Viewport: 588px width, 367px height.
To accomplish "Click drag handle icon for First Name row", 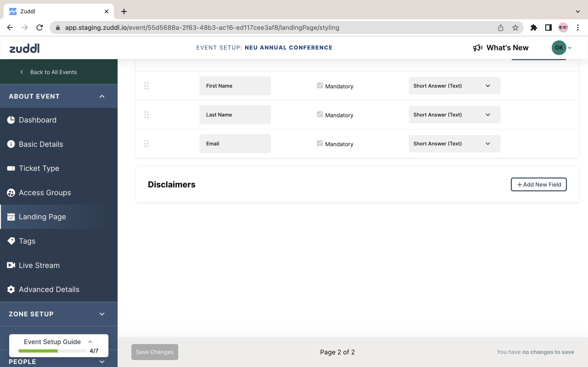I will (147, 86).
